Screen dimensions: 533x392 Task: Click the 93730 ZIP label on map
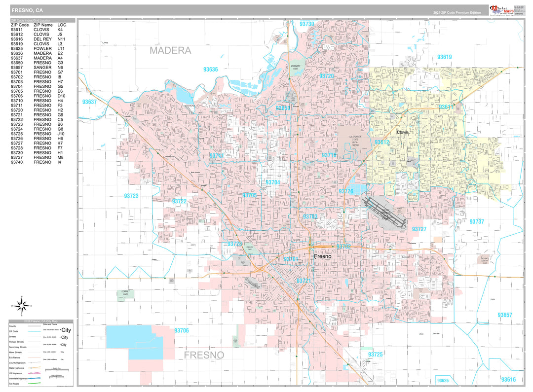coord(307,24)
